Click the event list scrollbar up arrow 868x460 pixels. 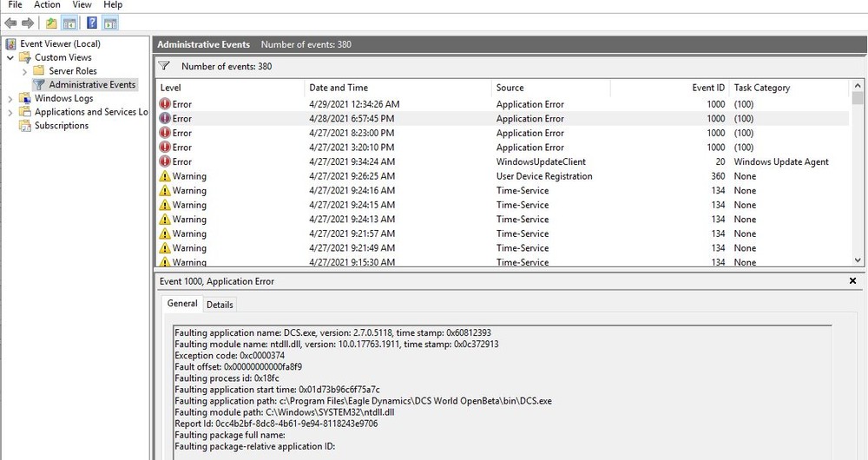click(x=858, y=86)
